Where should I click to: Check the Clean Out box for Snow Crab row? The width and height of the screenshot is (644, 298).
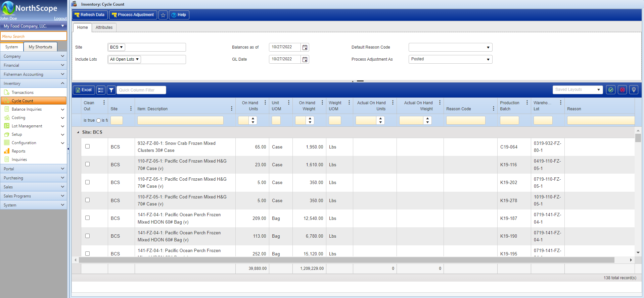coord(88,146)
